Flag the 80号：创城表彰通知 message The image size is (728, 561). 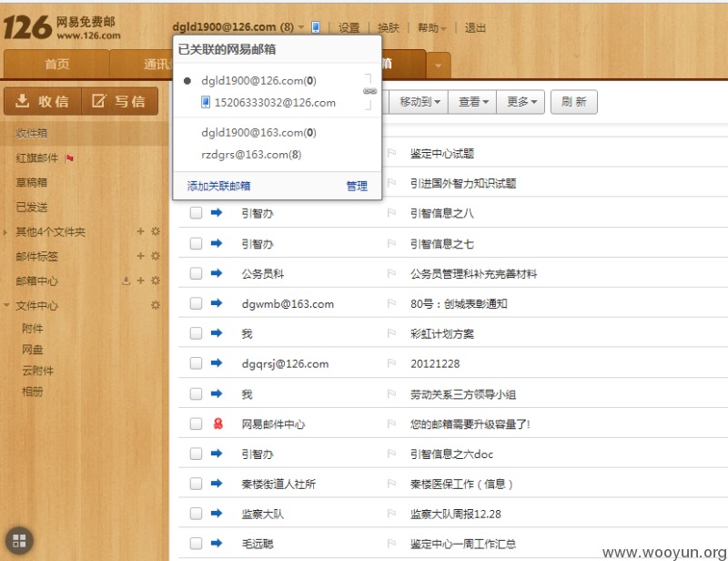391,303
